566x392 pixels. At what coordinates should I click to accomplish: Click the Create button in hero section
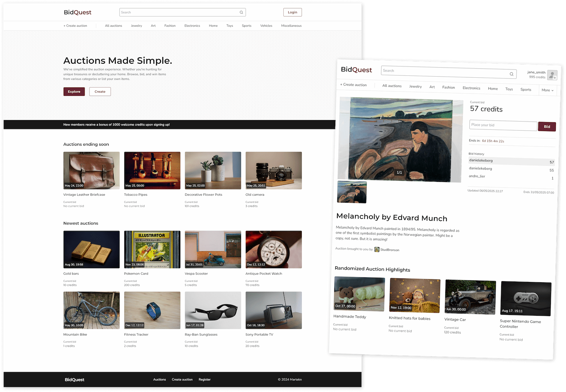[x=100, y=92]
